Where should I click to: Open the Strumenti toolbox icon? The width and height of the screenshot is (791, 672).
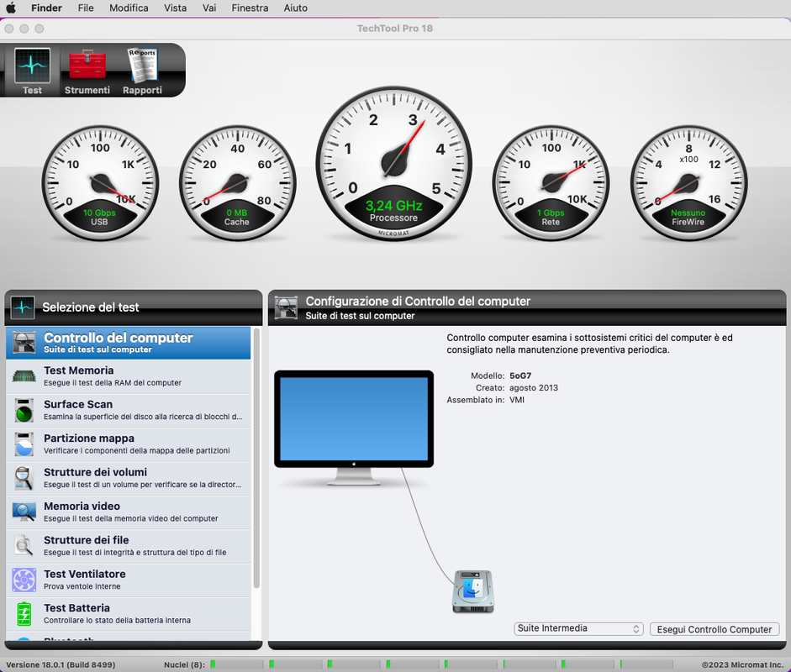pos(87,66)
